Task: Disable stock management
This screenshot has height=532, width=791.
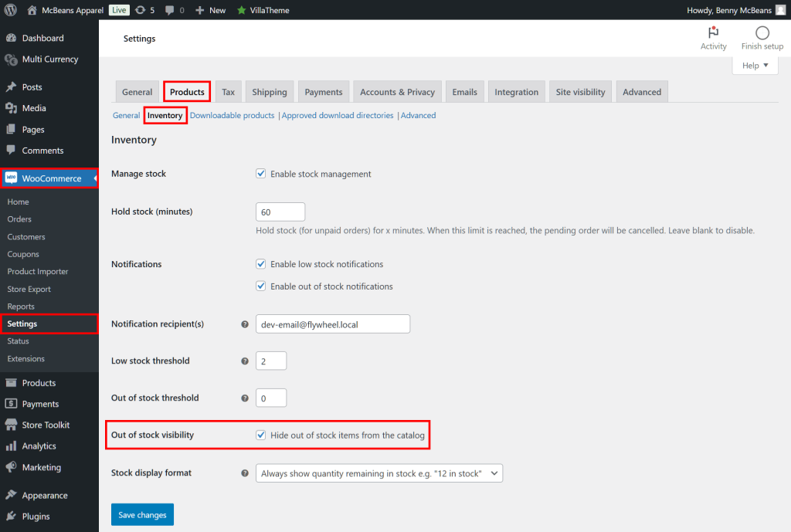Action: click(261, 173)
